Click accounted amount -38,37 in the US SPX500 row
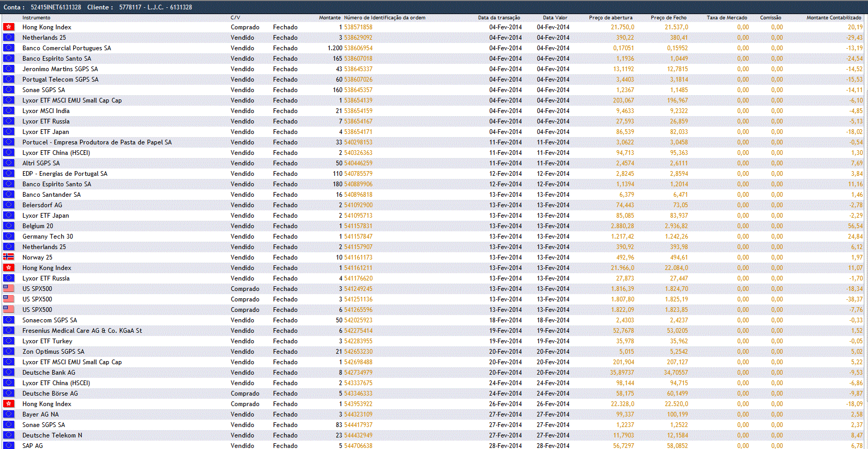868x449 pixels. point(854,299)
